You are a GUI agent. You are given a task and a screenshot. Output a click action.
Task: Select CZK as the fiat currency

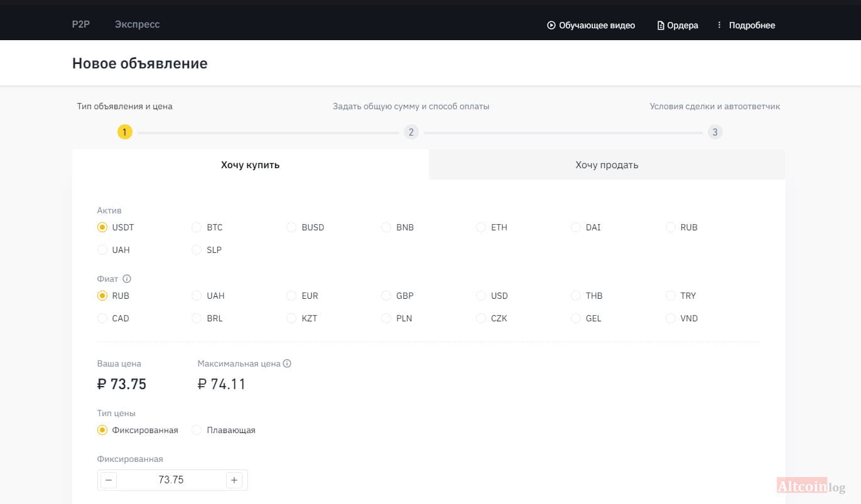click(492, 318)
